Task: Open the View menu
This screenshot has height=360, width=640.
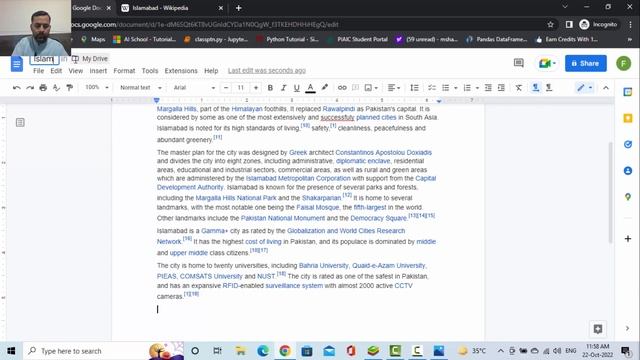Action: click(76, 71)
